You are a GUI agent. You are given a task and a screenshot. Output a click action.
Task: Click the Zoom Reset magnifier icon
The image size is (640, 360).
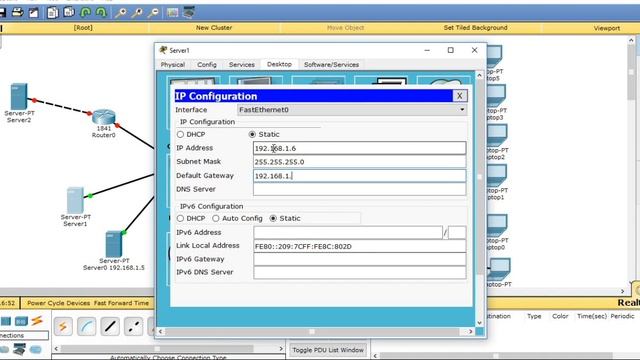tap(137, 13)
